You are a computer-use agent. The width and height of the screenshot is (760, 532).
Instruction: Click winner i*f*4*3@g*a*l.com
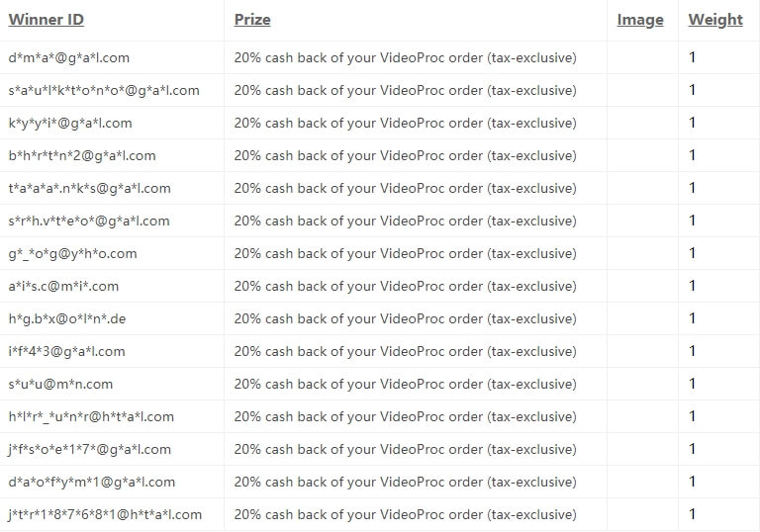click(66, 351)
